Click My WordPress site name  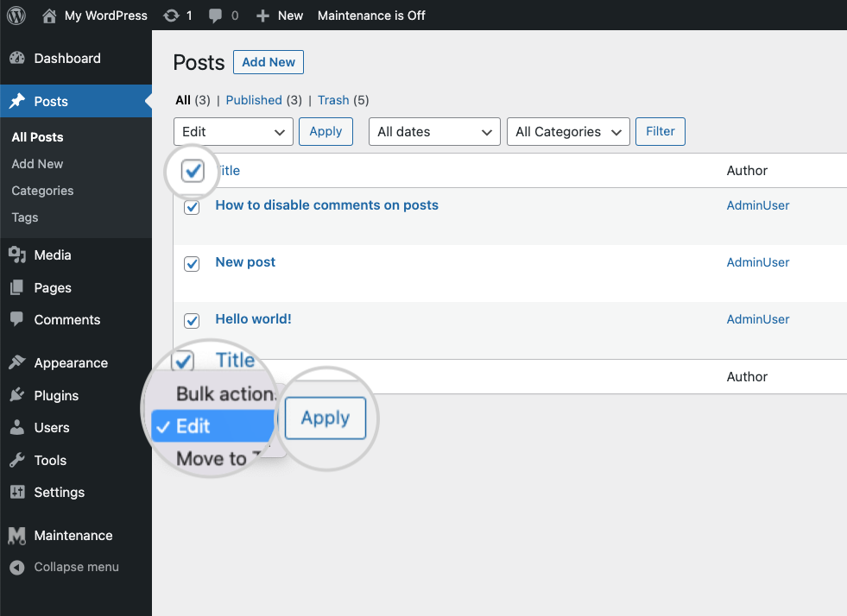[x=106, y=16]
